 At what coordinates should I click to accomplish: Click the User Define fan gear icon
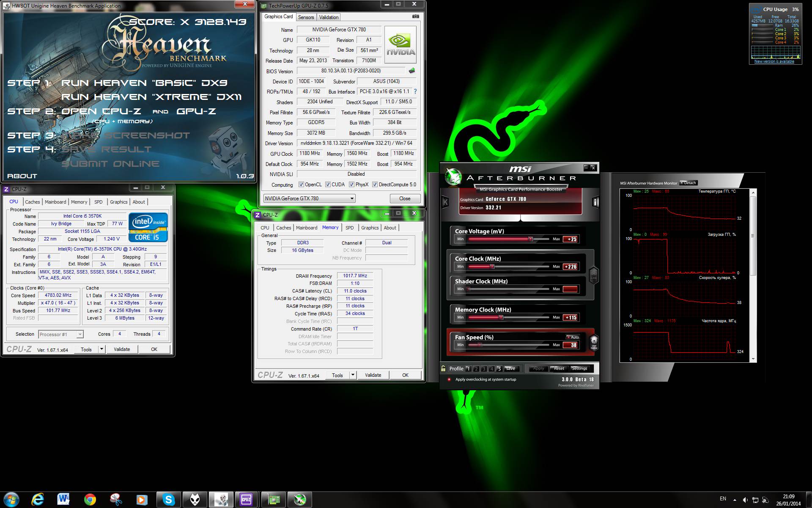coord(594,342)
